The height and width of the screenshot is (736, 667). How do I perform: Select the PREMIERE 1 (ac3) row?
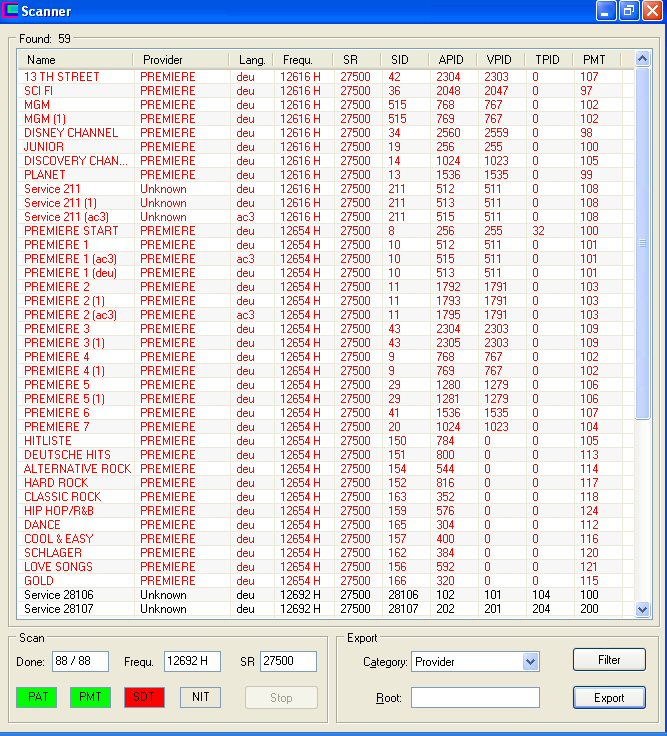pos(326,259)
